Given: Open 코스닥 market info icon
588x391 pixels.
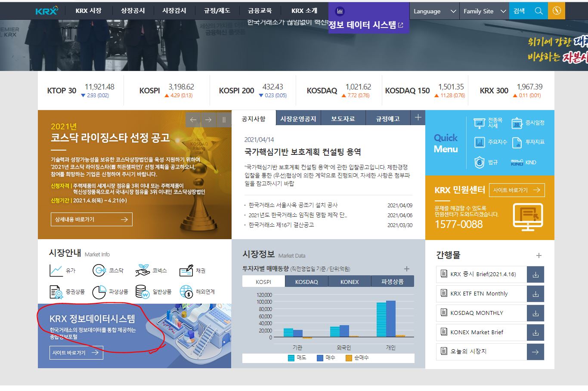Looking at the screenshot, I should point(99,271).
